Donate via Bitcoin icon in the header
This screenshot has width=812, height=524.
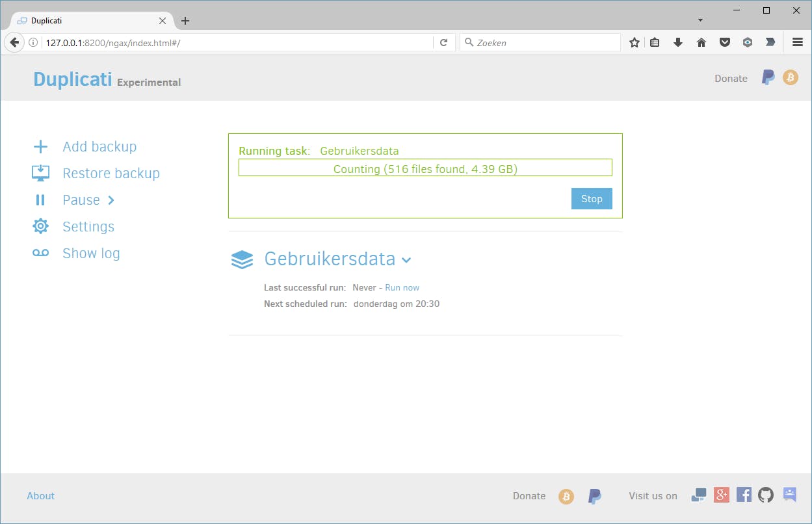point(791,78)
